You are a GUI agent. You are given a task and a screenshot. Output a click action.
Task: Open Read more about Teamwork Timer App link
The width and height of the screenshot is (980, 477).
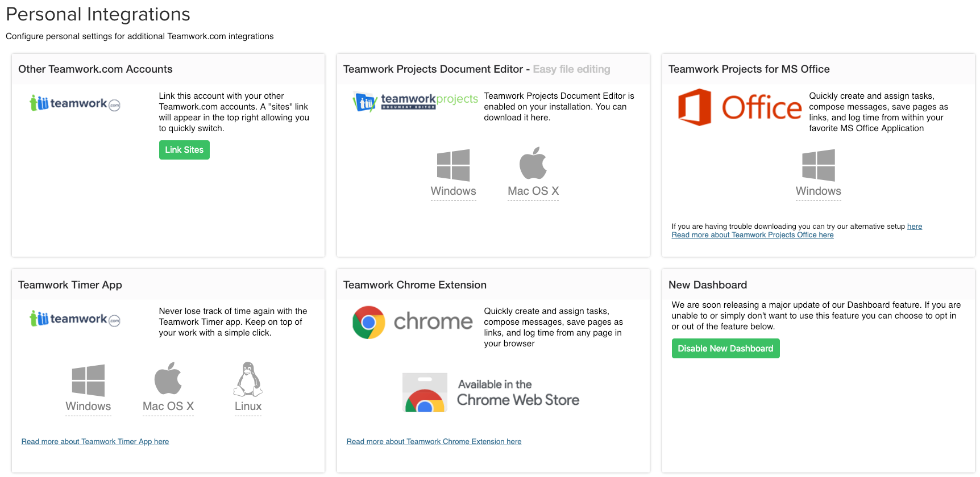click(95, 442)
